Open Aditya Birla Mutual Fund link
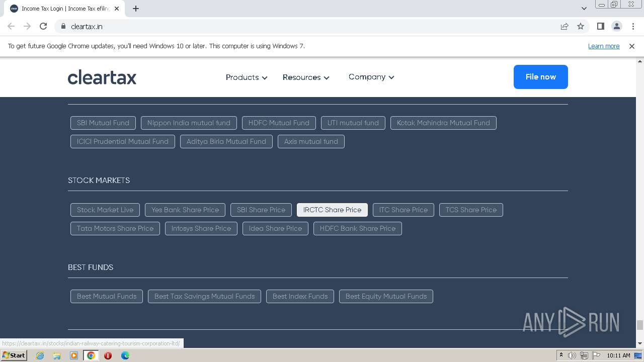This screenshot has height=362, width=644. point(226,141)
